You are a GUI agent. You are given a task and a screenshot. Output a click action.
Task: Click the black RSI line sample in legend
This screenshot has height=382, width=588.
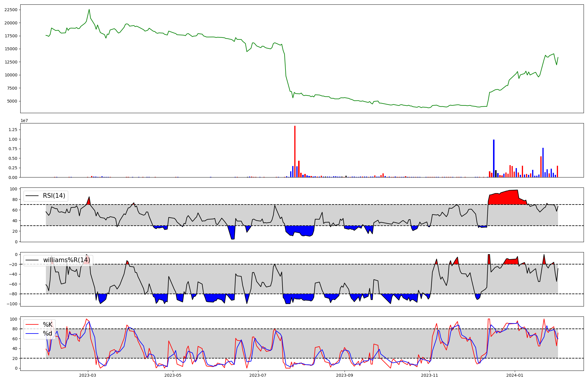click(32, 196)
